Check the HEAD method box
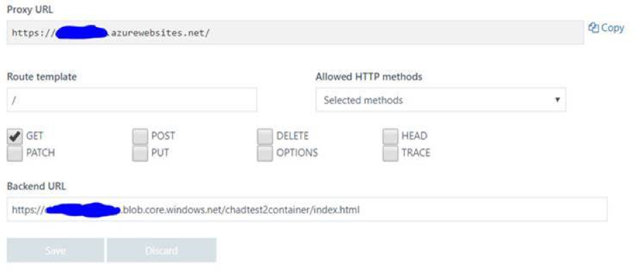The width and height of the screenshot is (644, 273). pyautogui.click(x=390, y=136)
